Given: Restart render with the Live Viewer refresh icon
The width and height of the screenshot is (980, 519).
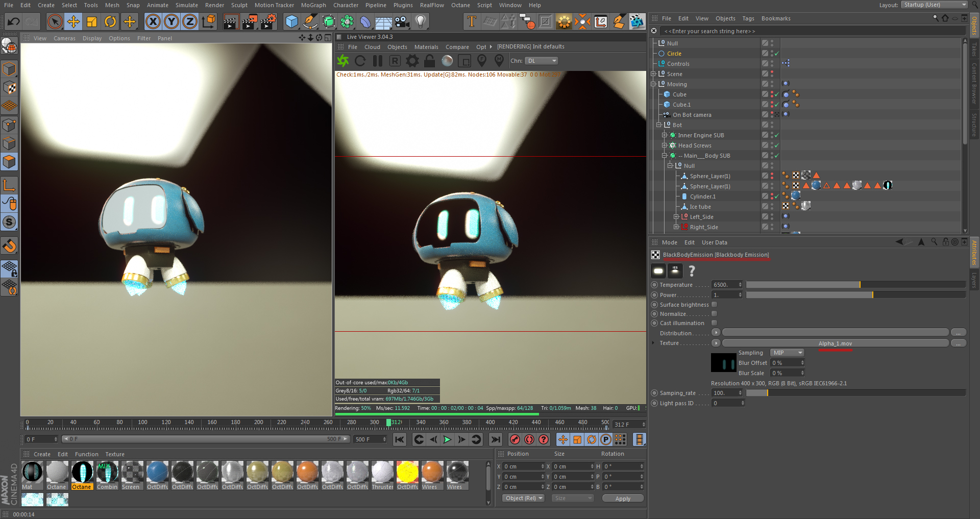Looking at the screenshot, I should (360, 61).
